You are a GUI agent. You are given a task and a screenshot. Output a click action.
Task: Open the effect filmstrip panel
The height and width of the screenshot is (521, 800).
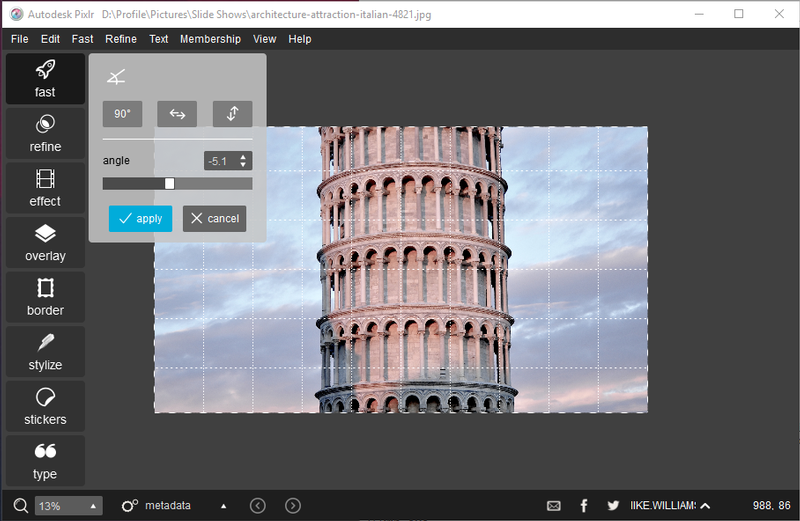point(45,188)
